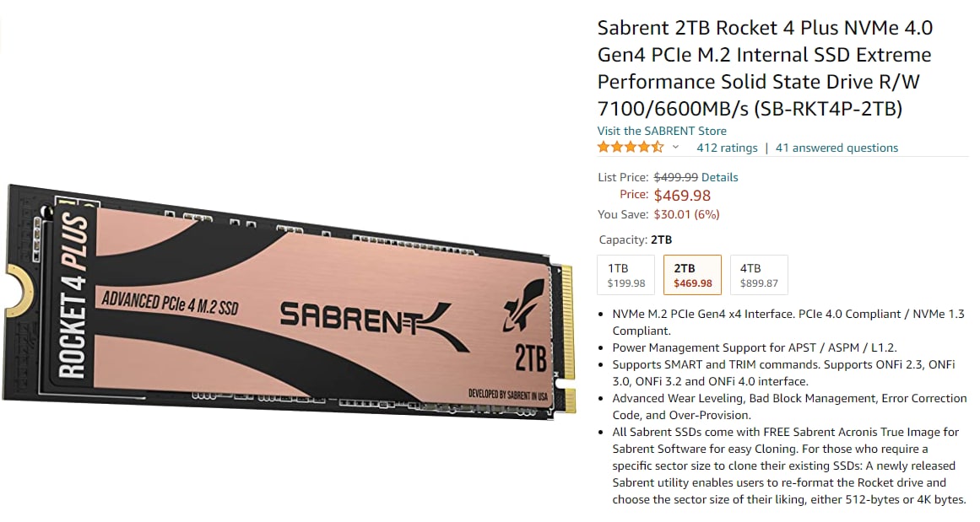Image resolution: width=980 pixels, height=522 pixels.
Task: Expand the rating breakdown chevron
Action: 675,148
